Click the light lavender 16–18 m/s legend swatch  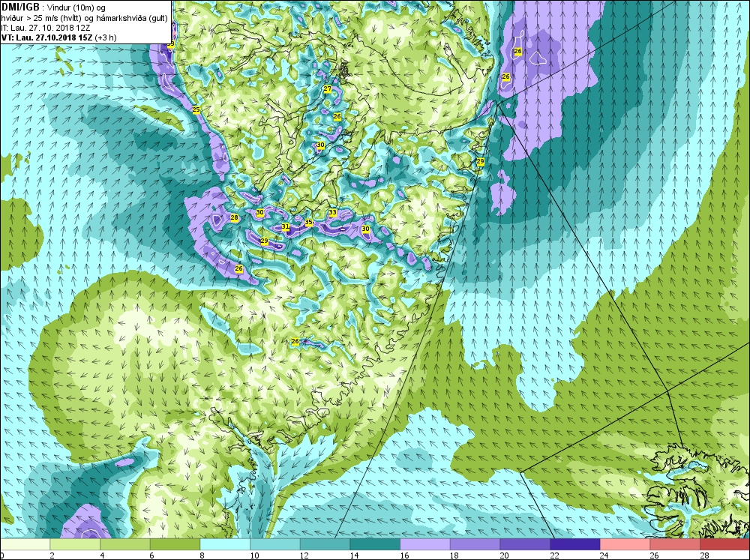pyautogui.click(x=424, y=544)
